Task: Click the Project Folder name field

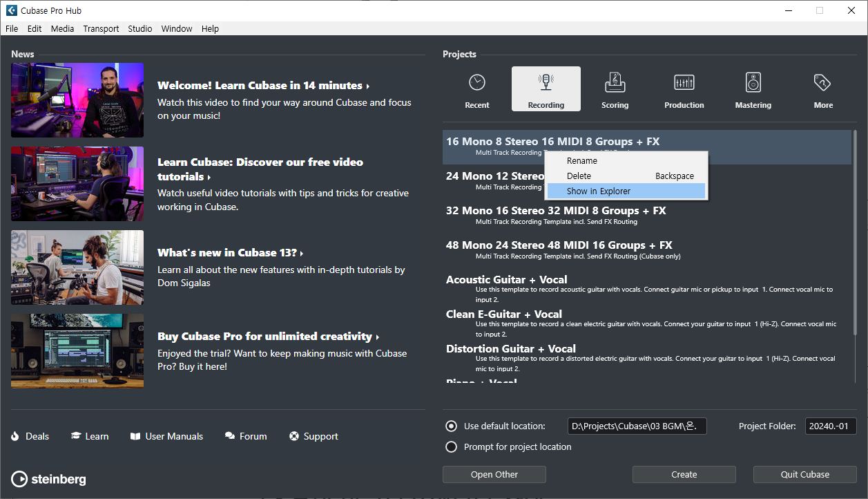Action: coord(831,426)
